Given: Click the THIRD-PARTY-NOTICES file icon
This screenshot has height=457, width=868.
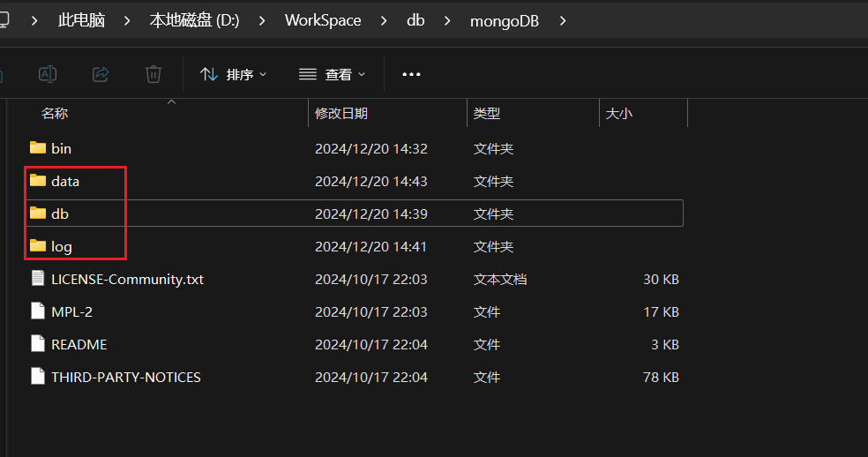Looking at the screenshot, I should click(x=37, y=377).
